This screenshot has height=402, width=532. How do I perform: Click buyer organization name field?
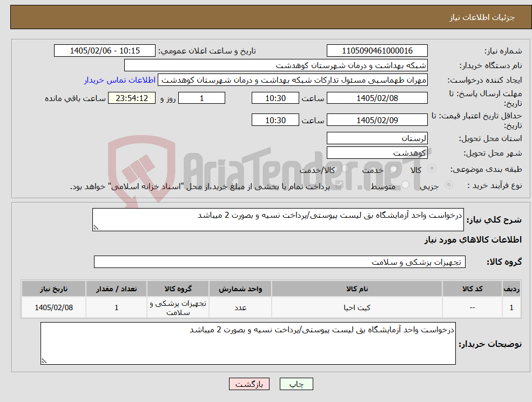pos(276,65)
